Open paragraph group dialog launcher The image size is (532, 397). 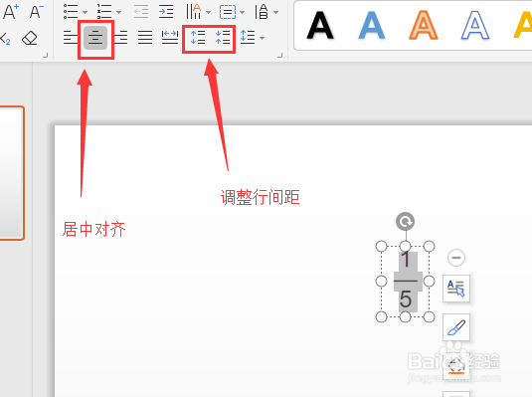click(x=279, y=56)
